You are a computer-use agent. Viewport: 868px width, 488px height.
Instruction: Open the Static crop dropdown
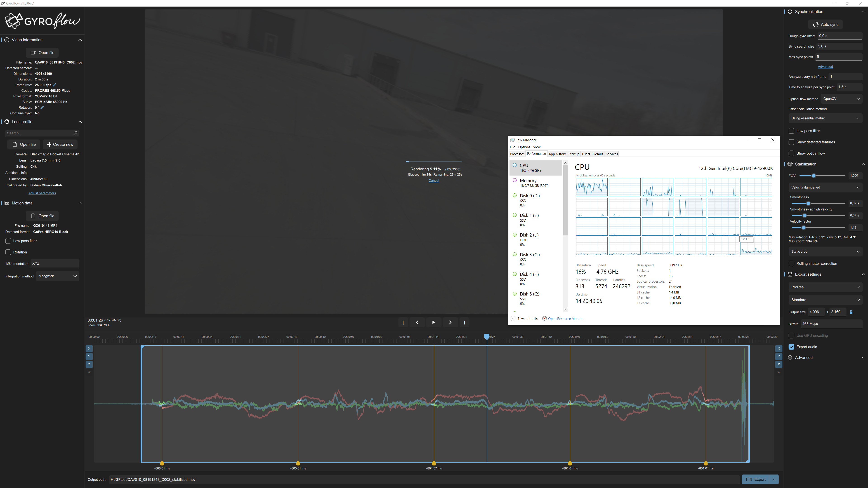tap(825, 252)
